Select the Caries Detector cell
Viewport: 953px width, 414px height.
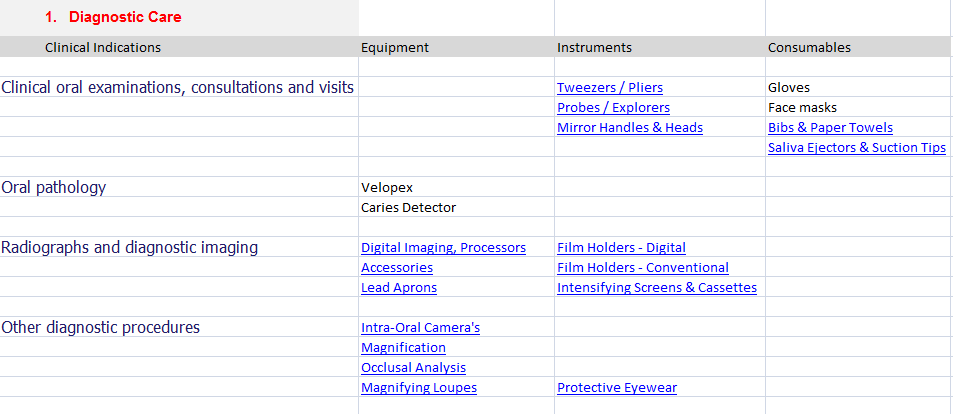[x=408, y=208]
